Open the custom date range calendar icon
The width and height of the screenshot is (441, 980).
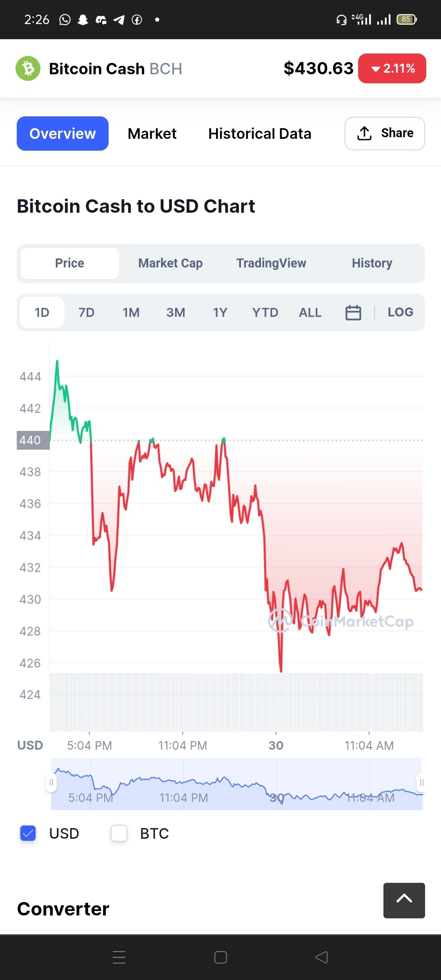coord(353,313)
